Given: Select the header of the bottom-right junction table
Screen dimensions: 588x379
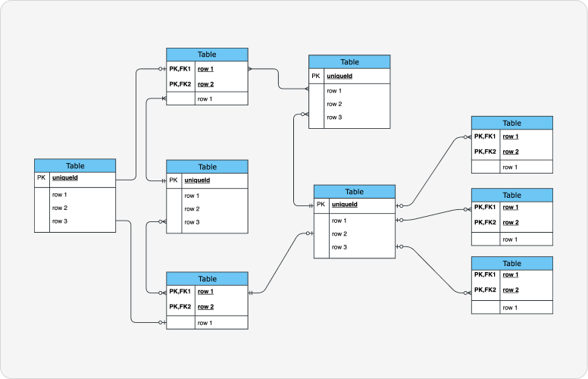Looking at the screenshot, I should point(511,263).
